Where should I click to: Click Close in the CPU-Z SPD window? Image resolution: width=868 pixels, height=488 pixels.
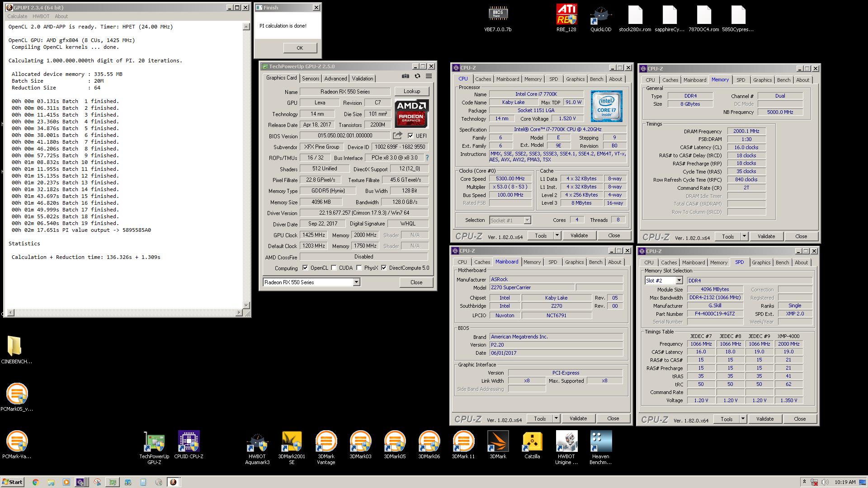coord(800,419)
